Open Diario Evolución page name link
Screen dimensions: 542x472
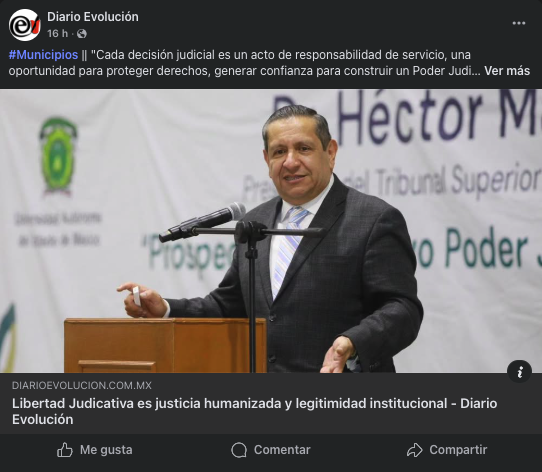click(93, 17)
